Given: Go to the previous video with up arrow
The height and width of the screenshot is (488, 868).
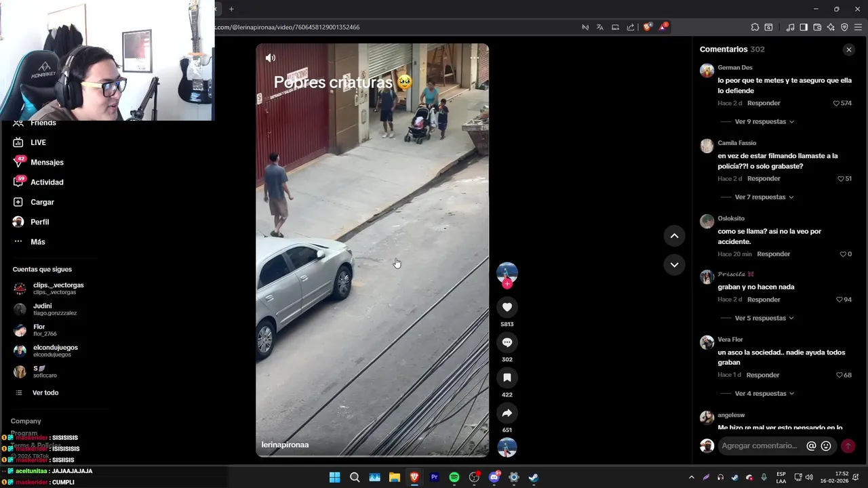Looking at the screenshot, I should [x=674, y=236].
